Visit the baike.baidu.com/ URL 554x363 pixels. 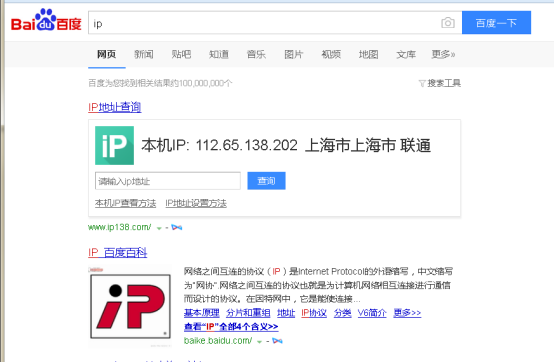point(218,341)
